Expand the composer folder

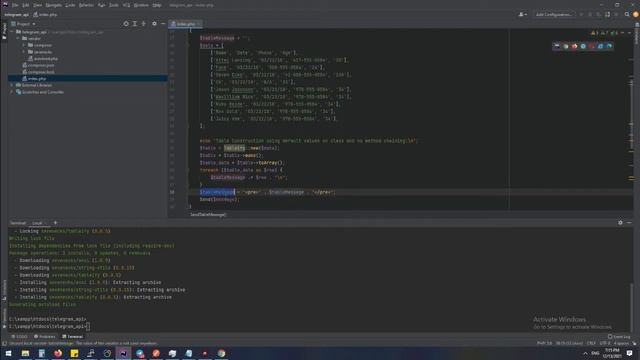(x=24, y=45)
